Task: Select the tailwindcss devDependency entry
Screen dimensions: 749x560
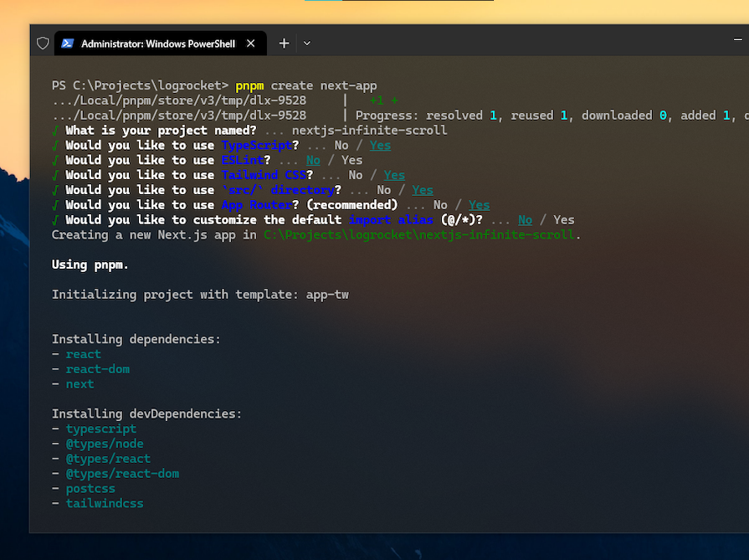Action: tap(105, 503)
